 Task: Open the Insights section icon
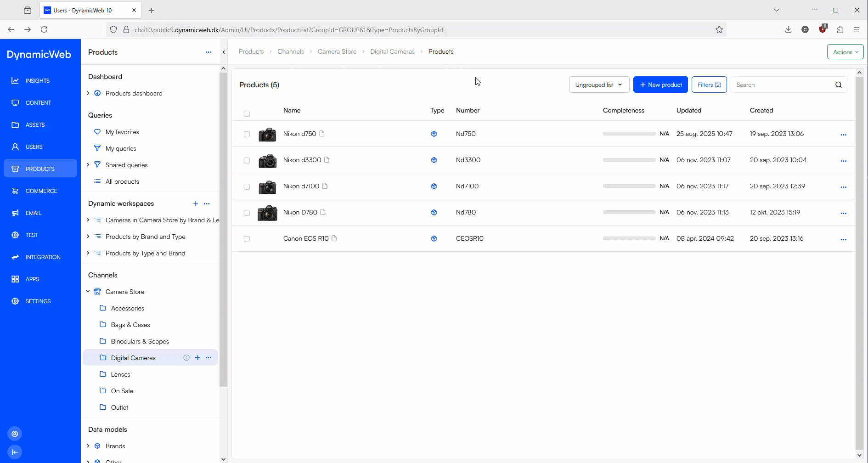pos(15,81)
